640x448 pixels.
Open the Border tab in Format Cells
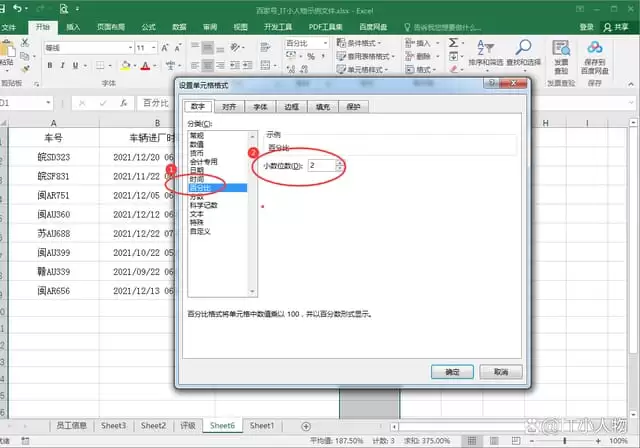point(291,107)
